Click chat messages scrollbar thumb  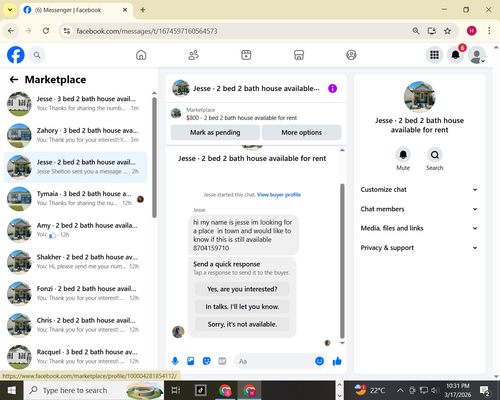point(342,261)
